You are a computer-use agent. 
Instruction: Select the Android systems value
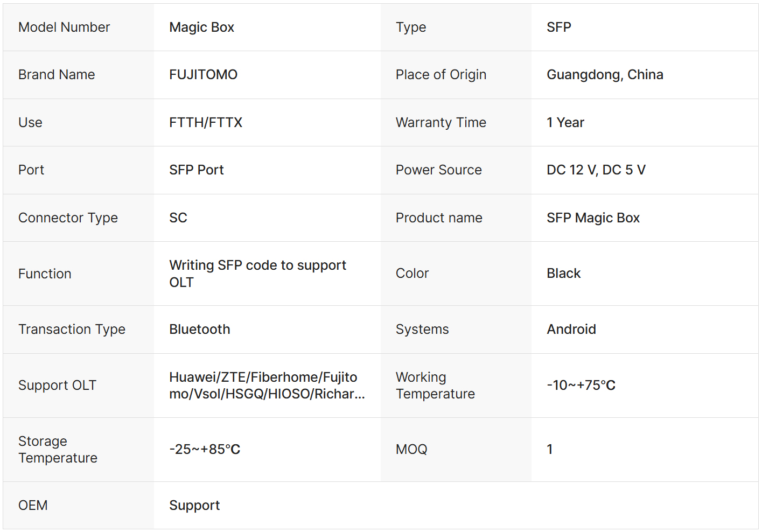(x=571, y=330)
